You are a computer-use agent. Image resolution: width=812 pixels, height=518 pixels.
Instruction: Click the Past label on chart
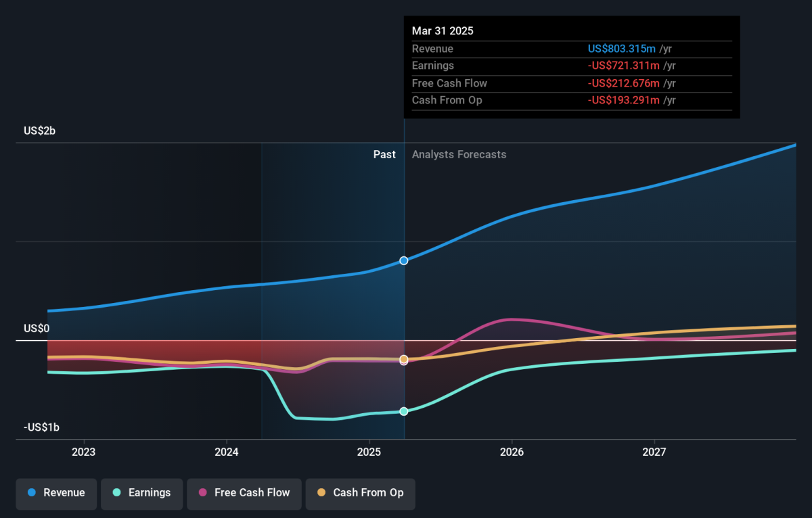click(x=384, y=154)
